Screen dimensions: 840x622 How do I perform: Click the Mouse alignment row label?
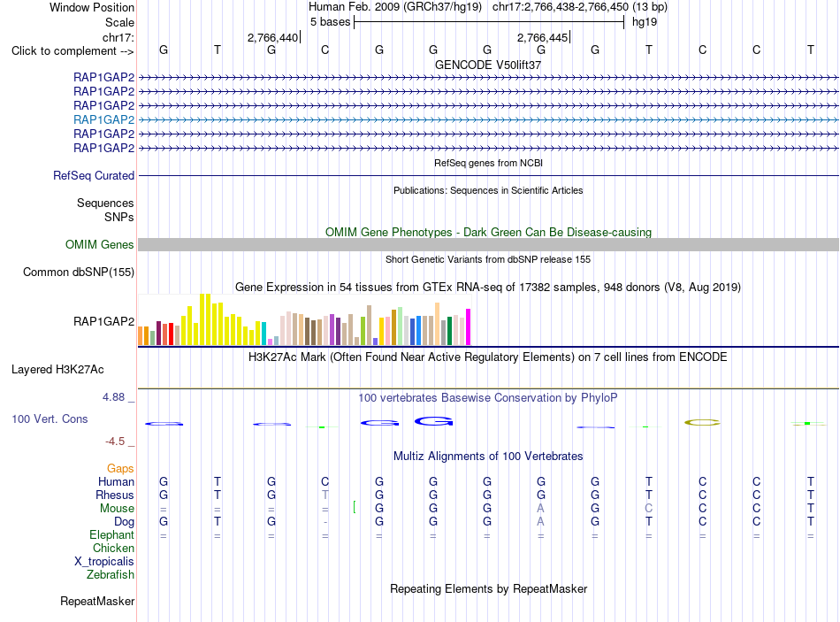point(117,509)
